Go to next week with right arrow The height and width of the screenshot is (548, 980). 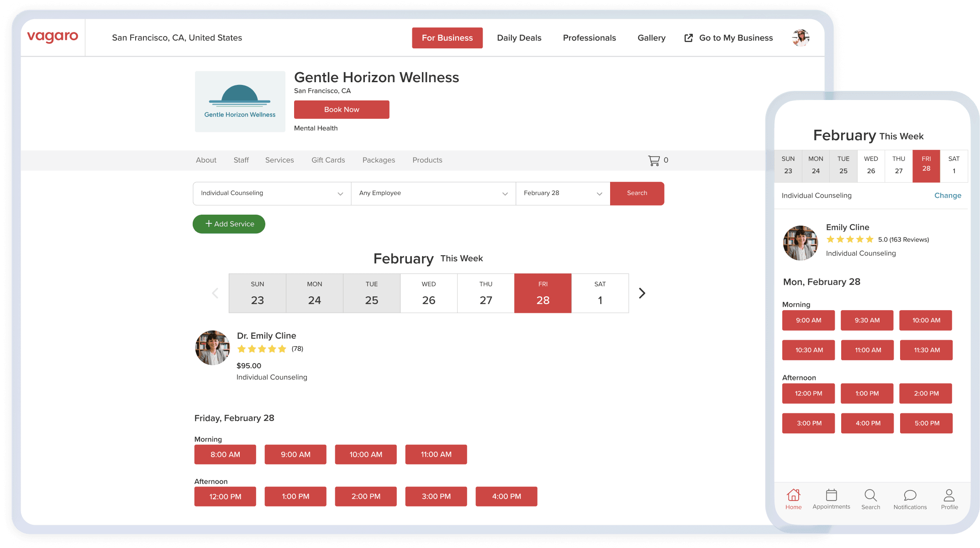(642, 293)
